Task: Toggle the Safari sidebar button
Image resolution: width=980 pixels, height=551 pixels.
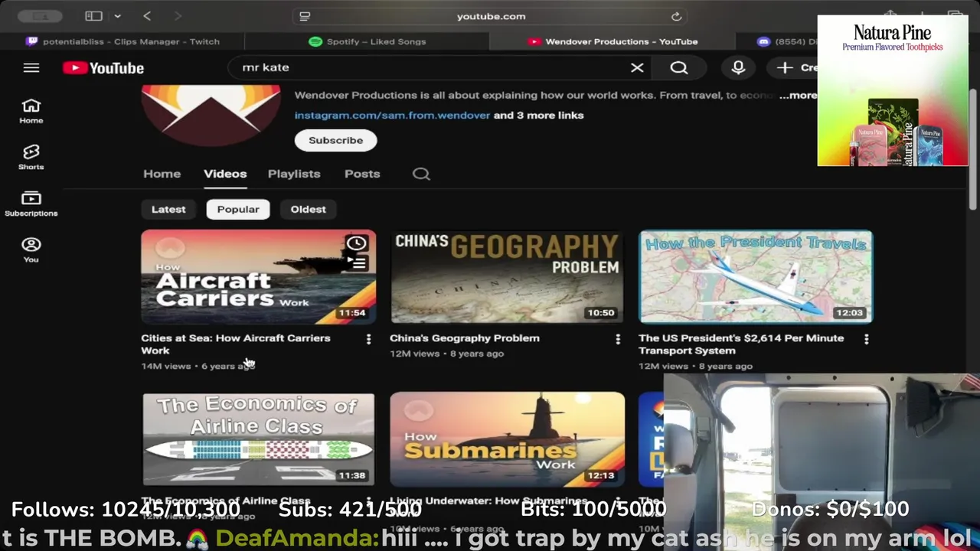Action: (93, 16)
